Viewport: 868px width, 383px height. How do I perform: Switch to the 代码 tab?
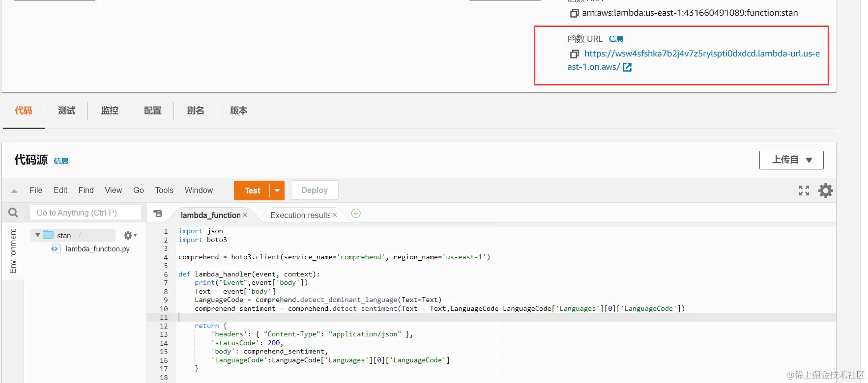pos(24,110)
